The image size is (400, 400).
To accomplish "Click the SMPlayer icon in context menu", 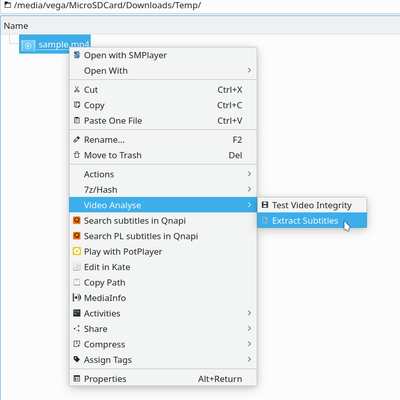I will coord(77,55).
